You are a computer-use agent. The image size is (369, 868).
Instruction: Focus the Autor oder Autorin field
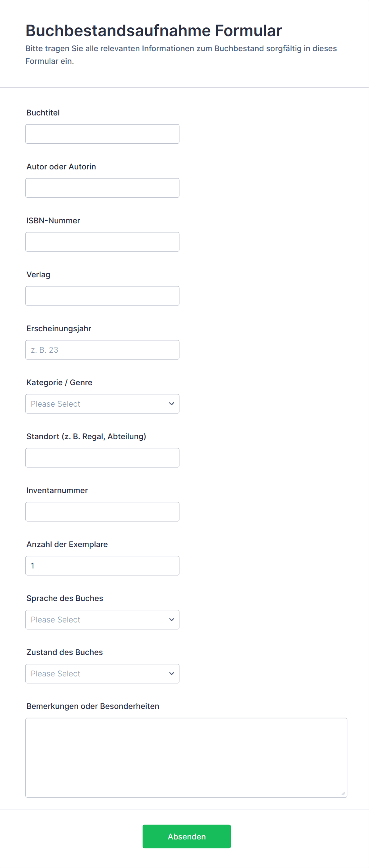[x=102, y=188]
